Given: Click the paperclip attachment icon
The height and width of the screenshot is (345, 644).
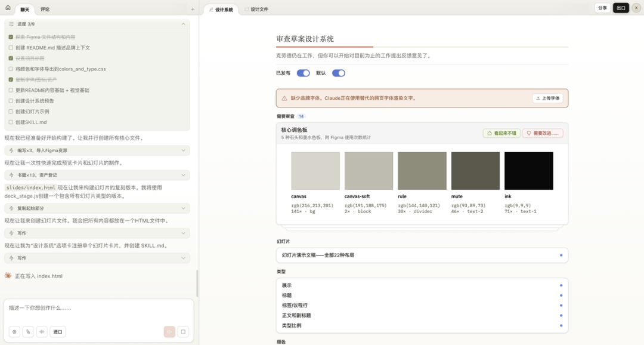Looking at the screenshot, I should [x=28, y=332].
